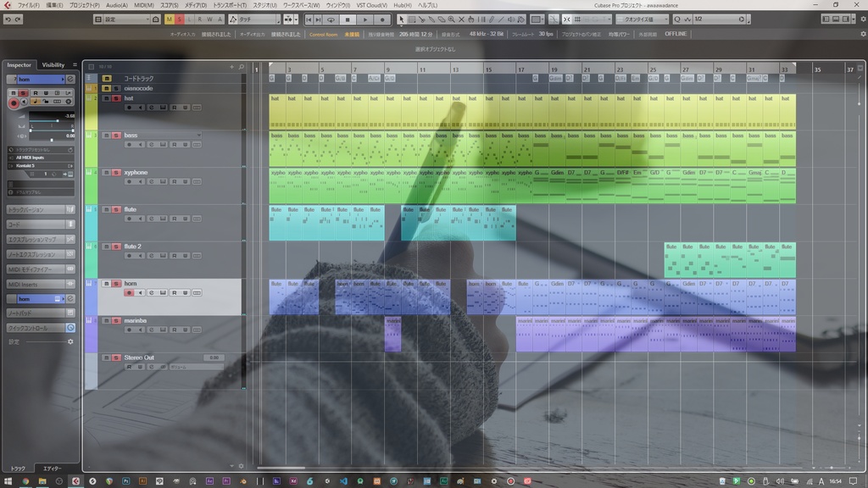The height and width of the screenshot is (488, 868).
Task: Toggle left zone Inspector layout button
Action: [826, 19]
